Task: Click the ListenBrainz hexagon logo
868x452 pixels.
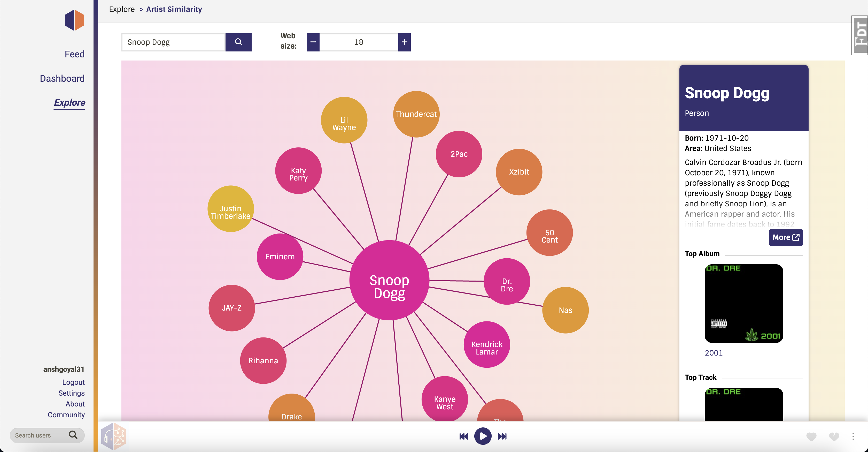Action: pyautogui.click(x=74, y=20)
